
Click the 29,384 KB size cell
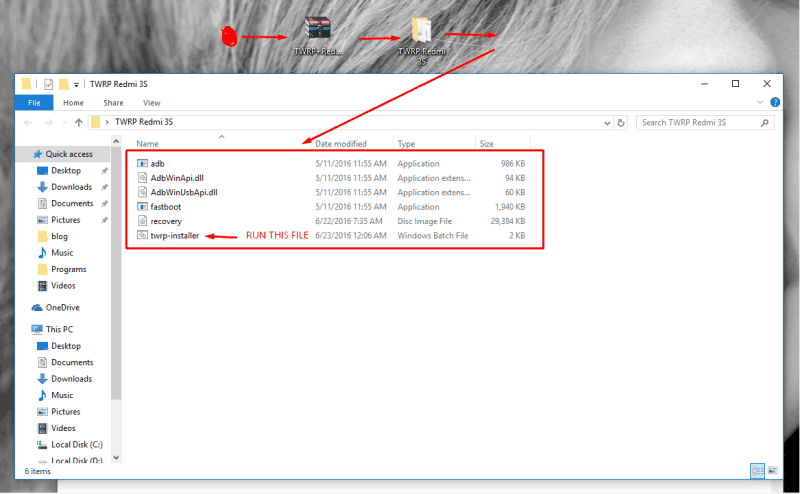pyautogui.click(x=508, y=221)
